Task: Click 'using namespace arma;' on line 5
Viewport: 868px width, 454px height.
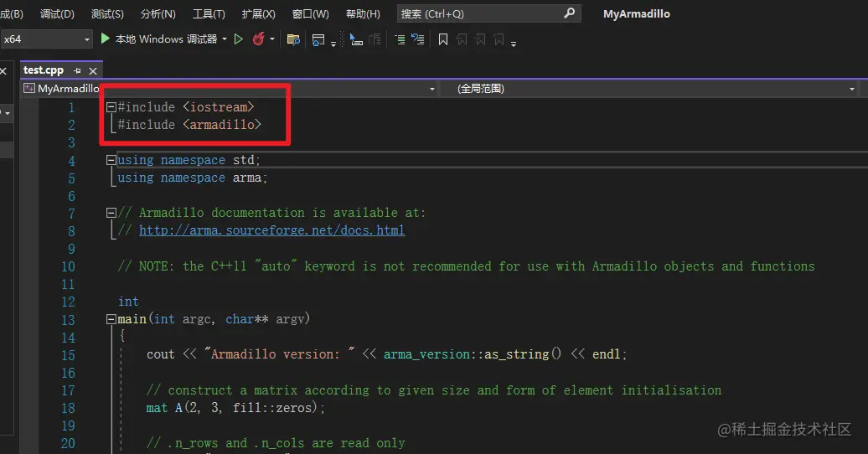Action: 192,178
